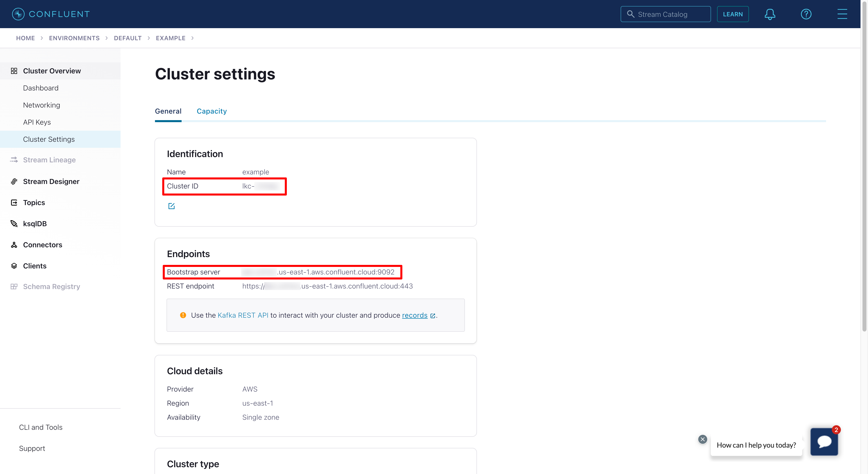The width and height of the screenshot is (868, 474).
Task: Click the Clients icon
Action: coord(14,266)
